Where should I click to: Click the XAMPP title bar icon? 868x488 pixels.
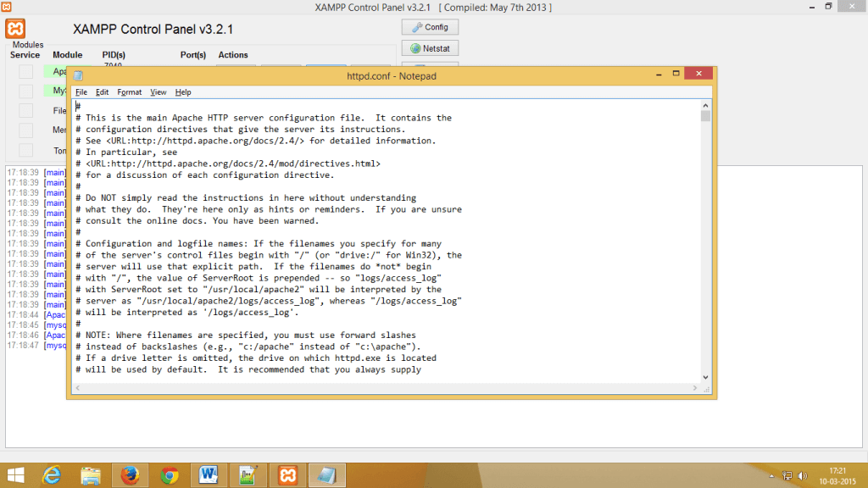(x=7, y=7)
